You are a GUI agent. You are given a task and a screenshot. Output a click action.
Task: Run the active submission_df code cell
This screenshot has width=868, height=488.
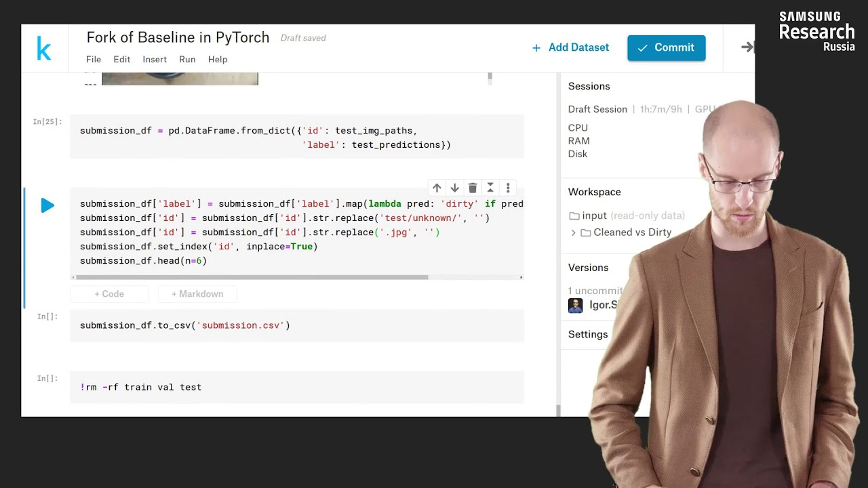click(47, 205)
